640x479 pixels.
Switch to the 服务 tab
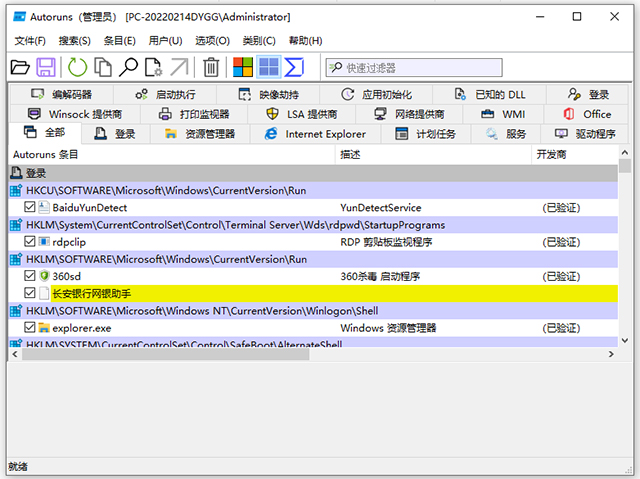click(506, 134)
